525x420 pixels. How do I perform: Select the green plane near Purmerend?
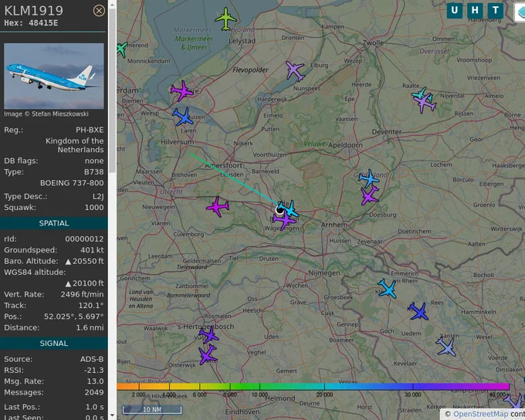pos(122,49)
